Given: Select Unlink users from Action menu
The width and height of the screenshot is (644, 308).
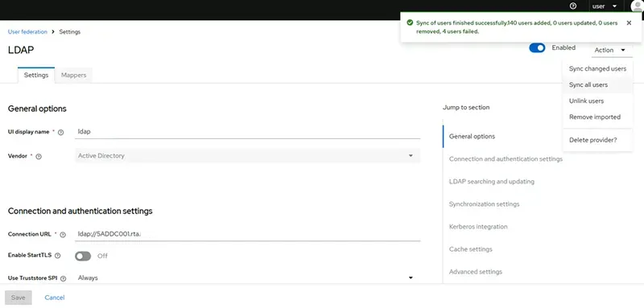Looking at the screenshot, I should point(597,101).
